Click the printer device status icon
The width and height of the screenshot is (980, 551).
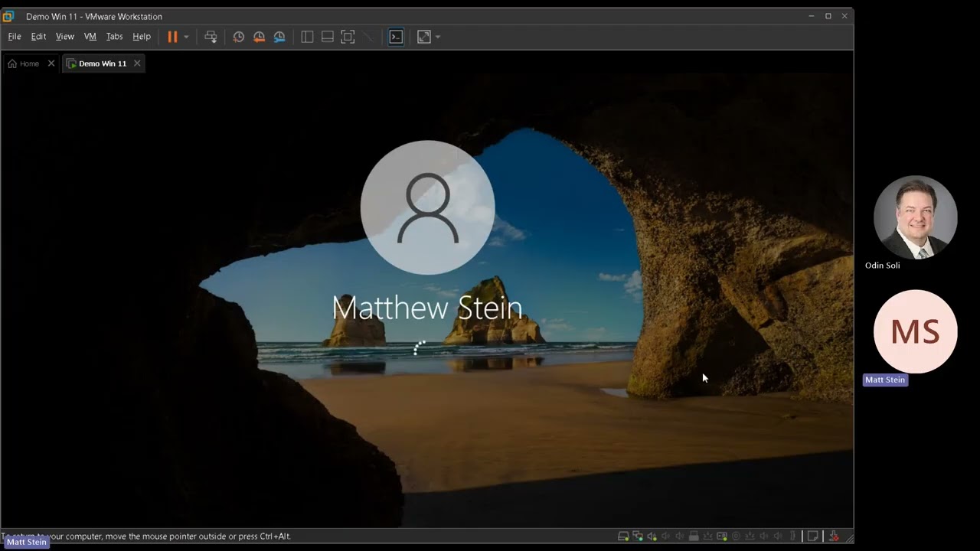694,536
